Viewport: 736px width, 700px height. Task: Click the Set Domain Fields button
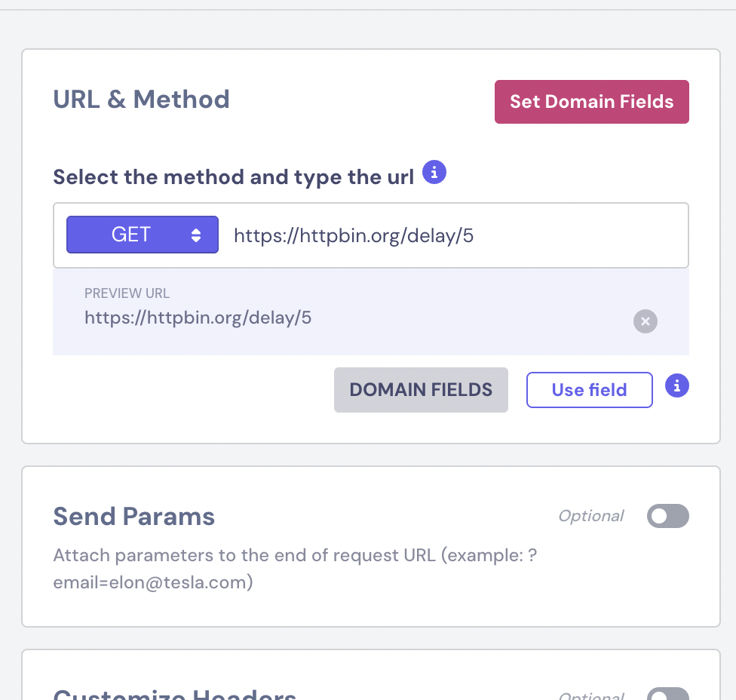(x=591, y=102)
